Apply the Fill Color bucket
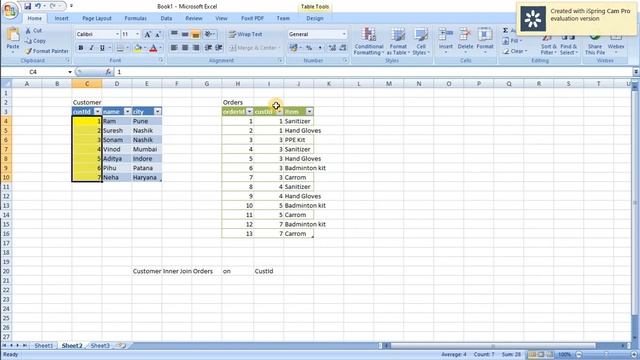The width and height of the screenshot is (640, 360). tap(138, 48)
